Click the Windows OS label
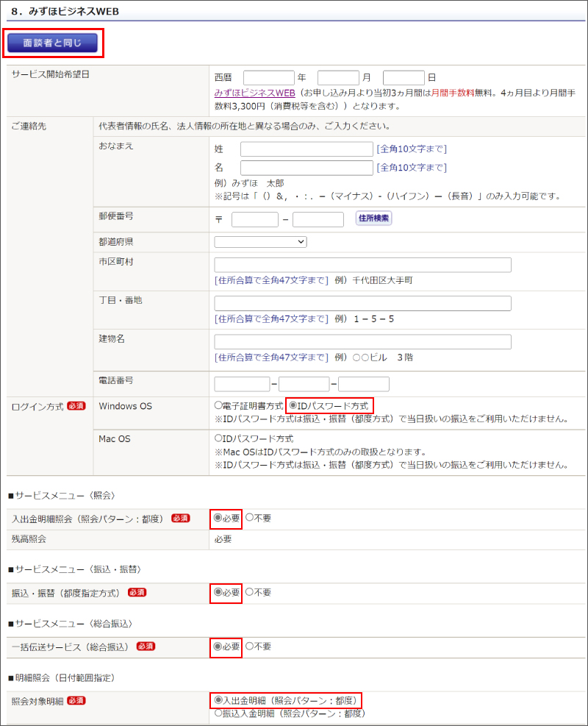 point(126,406)
